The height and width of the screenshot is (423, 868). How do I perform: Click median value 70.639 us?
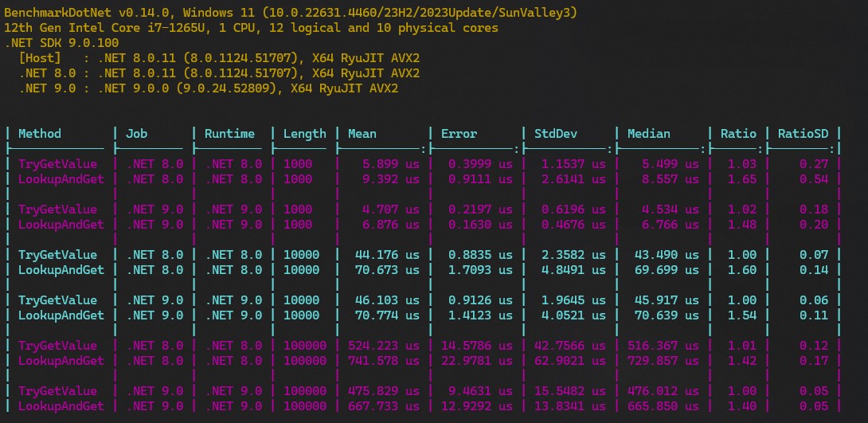coord(667,315)
